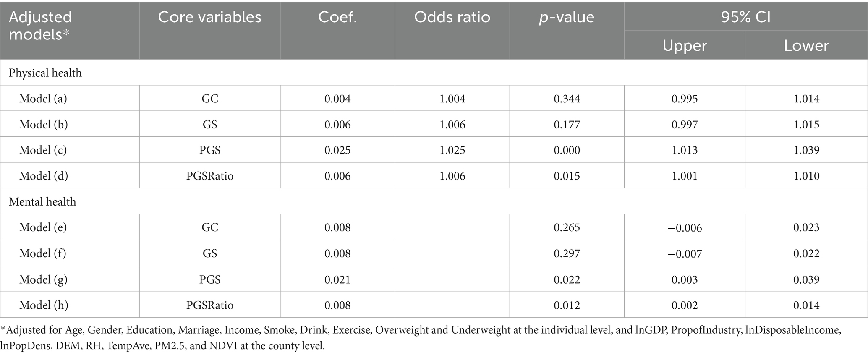Viewport: 868px width, 355px height.
Task: Click the p-value 0.344 cell
Action: pos(567,99)
